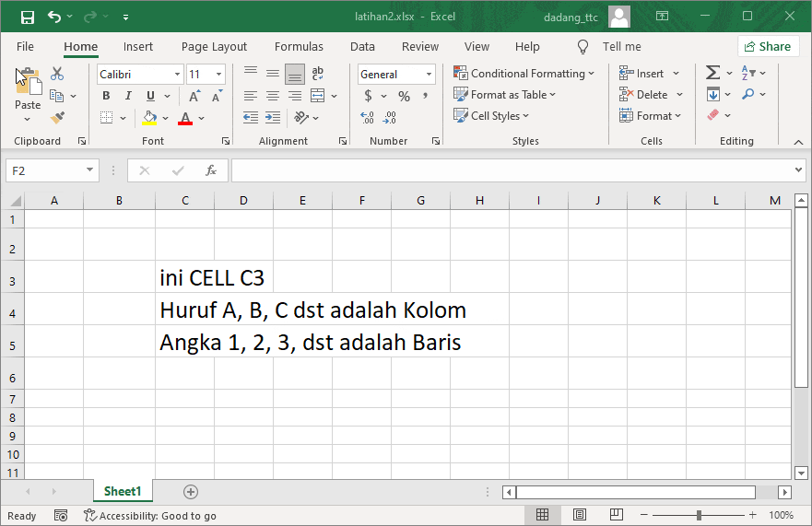Switch to the Insert tab
Image resolution: width=812 pixels, height=526 pixels.
(137, 47)
